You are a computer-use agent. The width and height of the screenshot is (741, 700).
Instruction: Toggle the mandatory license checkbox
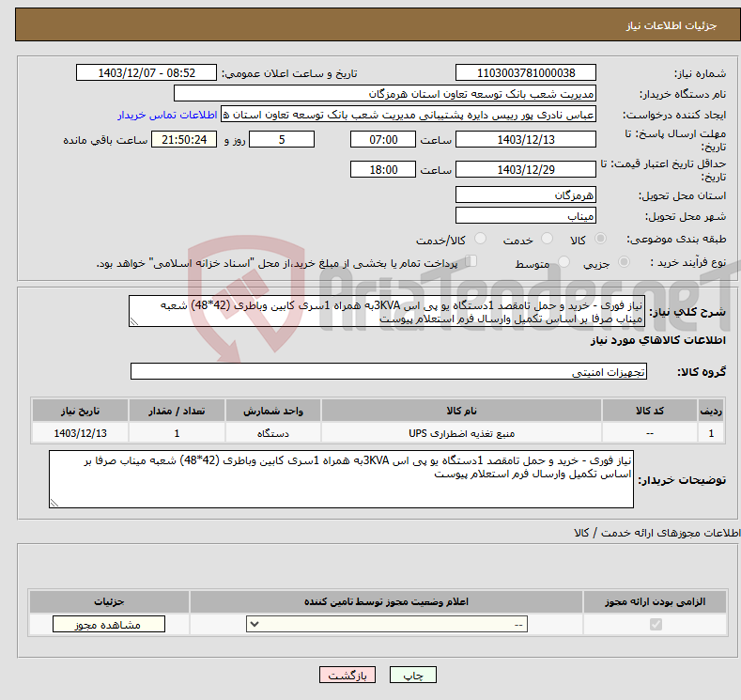pos(656,625)
